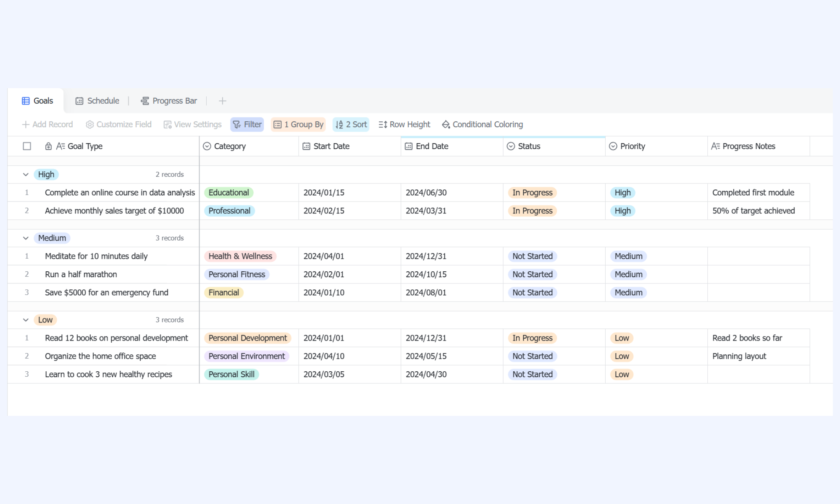Click the Row Height icon
This screenshot has width=840, height=504.
[x=383, y=124]
